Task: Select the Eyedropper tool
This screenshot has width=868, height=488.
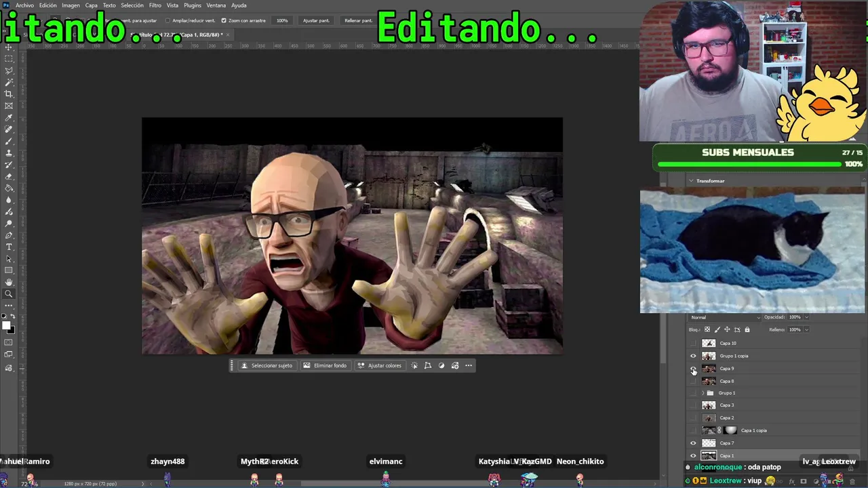Action: (9, 118)
